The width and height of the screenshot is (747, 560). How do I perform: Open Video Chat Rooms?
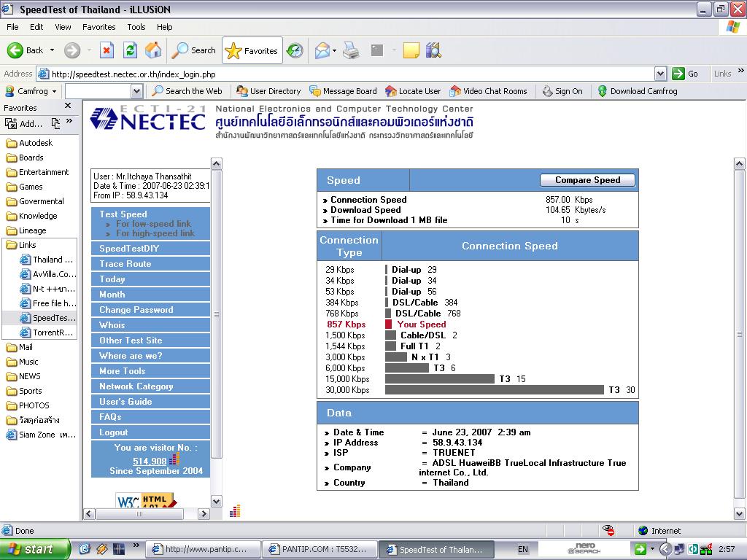(x=488, y=91)
